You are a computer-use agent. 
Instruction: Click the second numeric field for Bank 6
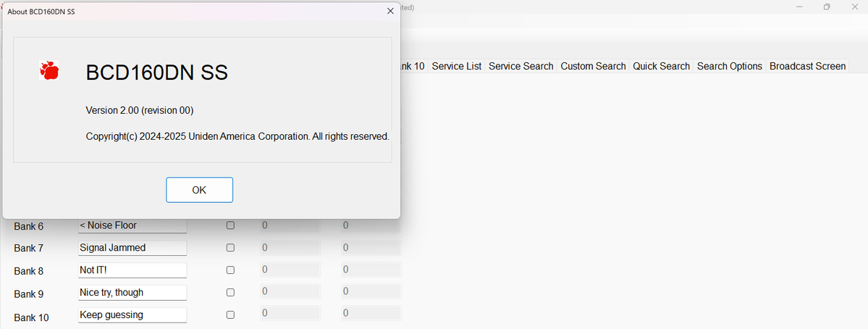point(371,225)
